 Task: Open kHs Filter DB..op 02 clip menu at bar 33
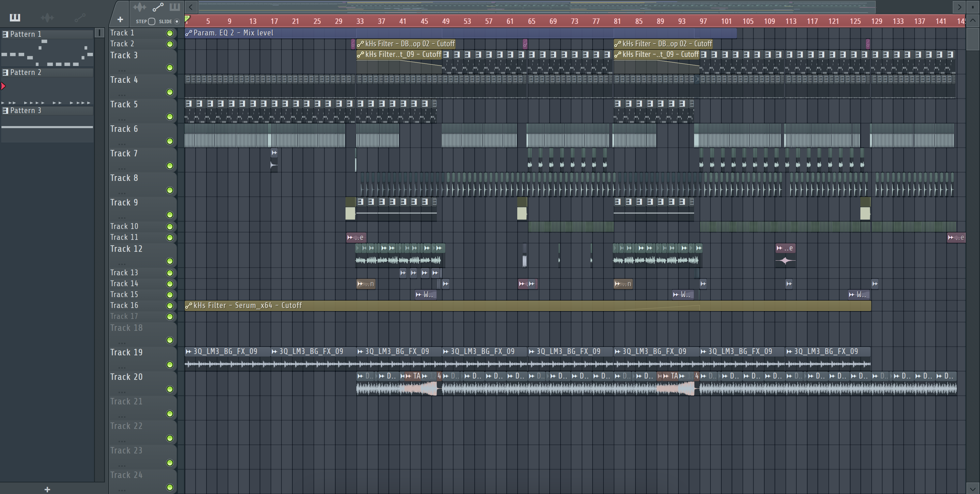pyautogui.click(x=360, y=44)
